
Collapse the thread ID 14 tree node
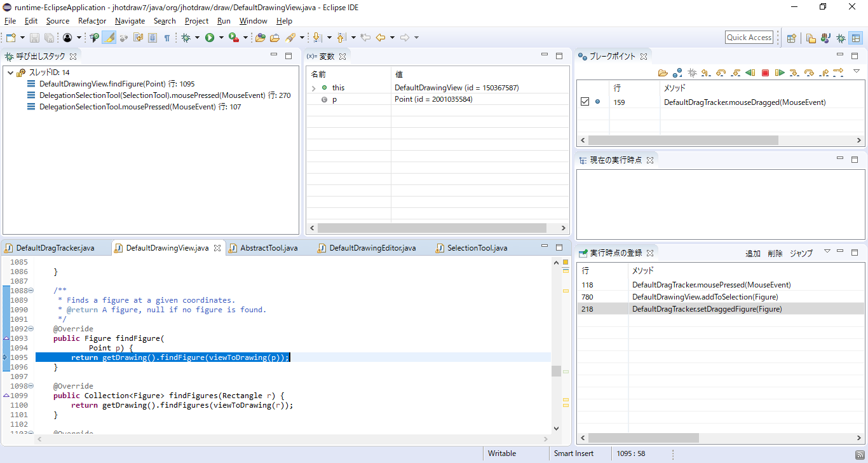pyautogui.click(x=10, y=73)
